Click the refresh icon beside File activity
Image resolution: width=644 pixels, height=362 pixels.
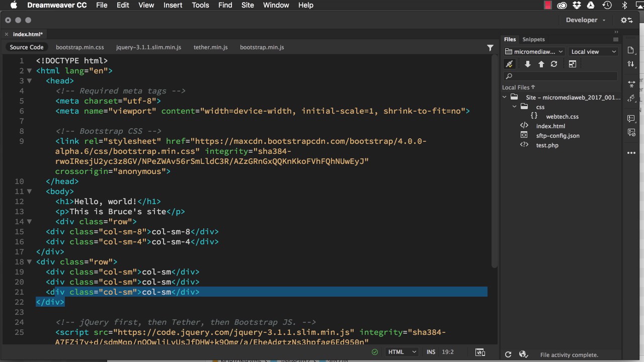point(508,354)
